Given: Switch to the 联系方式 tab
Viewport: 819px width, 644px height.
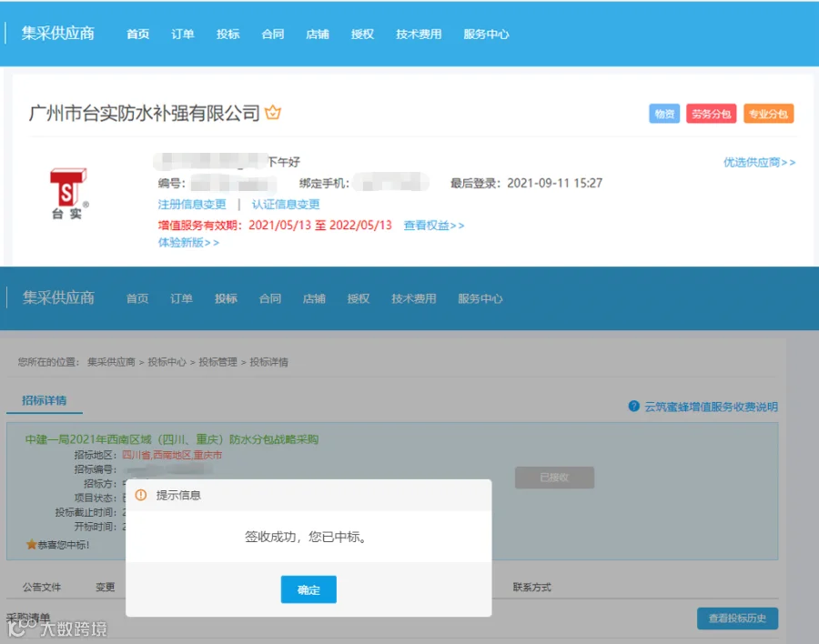Looking at the screenshot, I should coord(531,587).
